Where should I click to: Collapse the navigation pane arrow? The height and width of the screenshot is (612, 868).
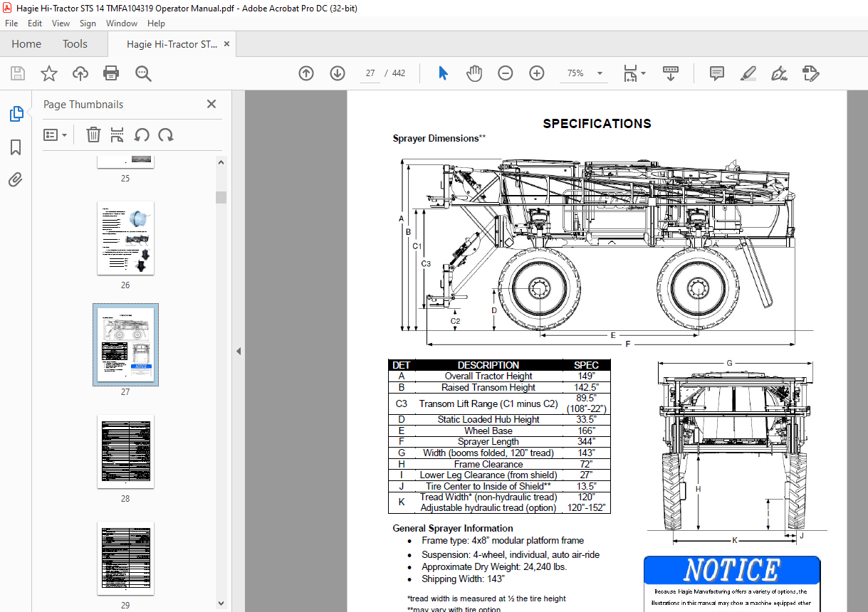239,351
